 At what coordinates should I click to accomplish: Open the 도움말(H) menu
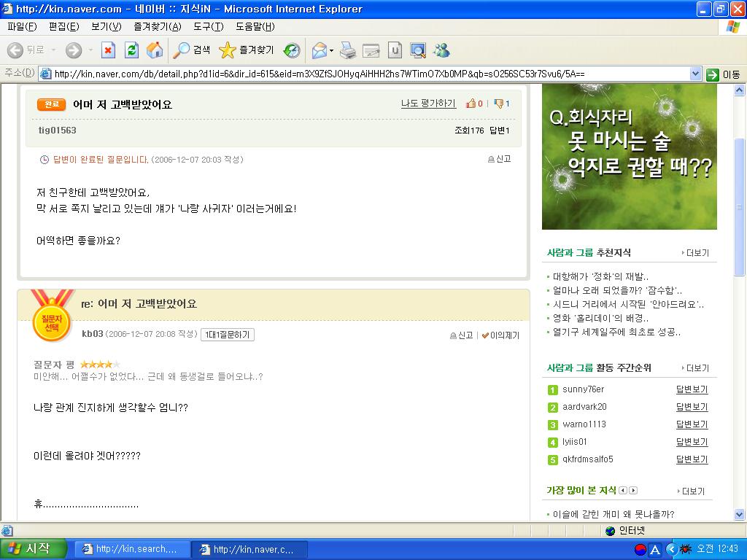pyautogui.click(x=255, y=27)
